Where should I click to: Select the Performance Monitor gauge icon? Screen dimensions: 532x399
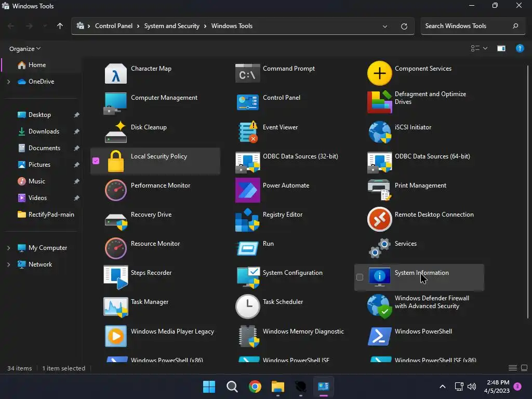click(x=116, y=190)
